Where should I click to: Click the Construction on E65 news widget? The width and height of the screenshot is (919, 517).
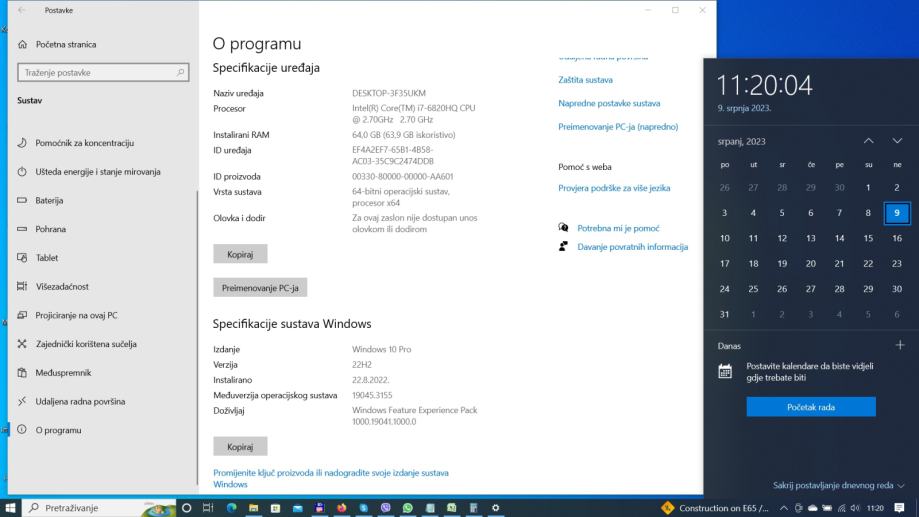coord(714,508)
